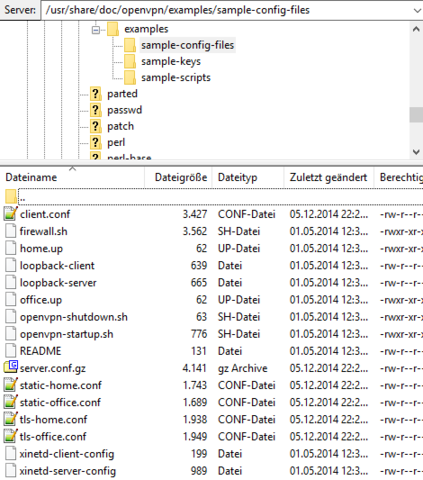The height and width of the screenshot is (480, 423).
Task: Click the tls-office.conf file icon
Action: pyautogui.click(x=11, y=436)
